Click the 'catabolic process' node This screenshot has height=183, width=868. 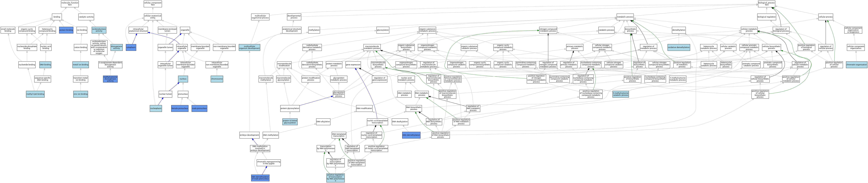[606, 30]
